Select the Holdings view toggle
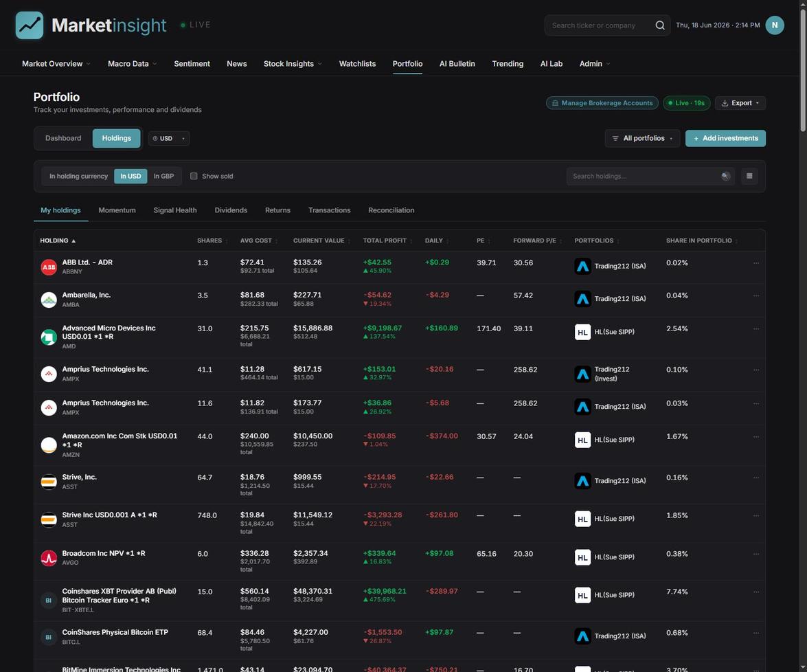Viewport: 807px width, 672px height. click(x=116, y=138)
